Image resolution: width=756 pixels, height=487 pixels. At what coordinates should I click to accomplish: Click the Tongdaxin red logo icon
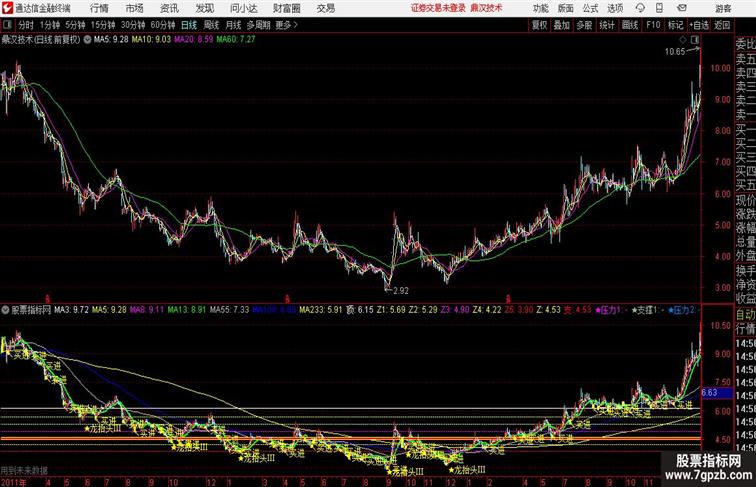(7, 8)
